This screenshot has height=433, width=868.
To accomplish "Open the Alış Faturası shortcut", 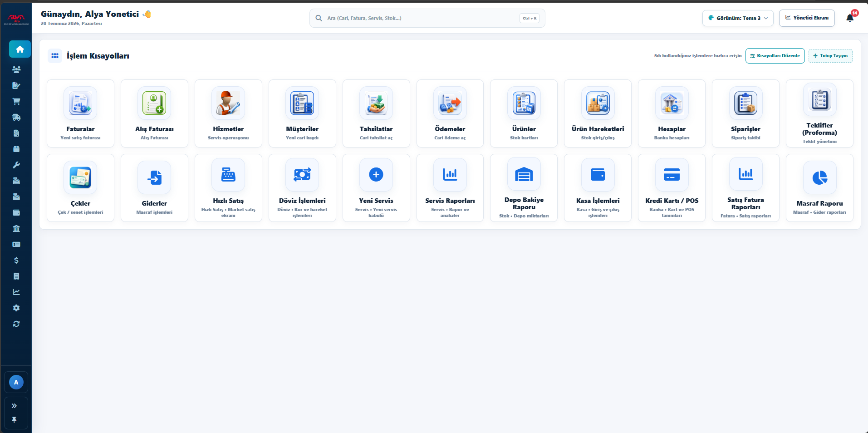I will pyautogui.click(x=154, y=113).
